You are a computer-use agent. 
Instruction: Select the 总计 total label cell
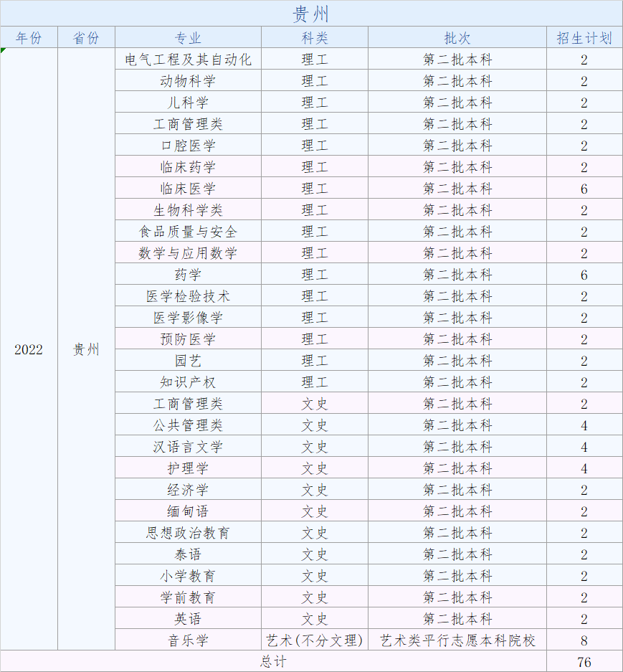tap(272, 661)
